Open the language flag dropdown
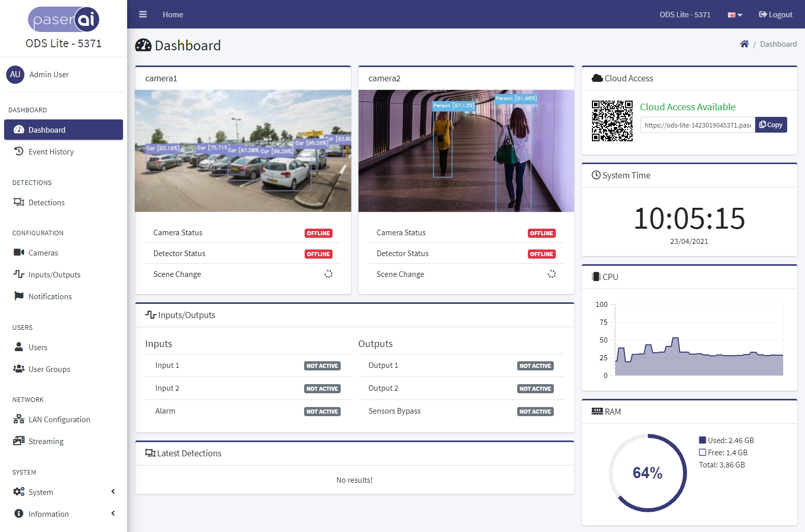Screen dimensions: 805x532 pyautogui.click(x=735, y=15)
